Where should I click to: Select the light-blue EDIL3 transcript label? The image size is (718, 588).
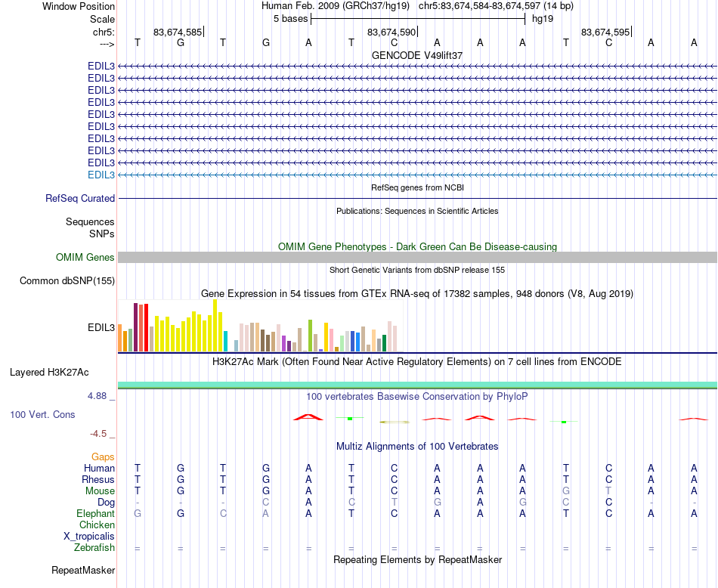[101, 175]
